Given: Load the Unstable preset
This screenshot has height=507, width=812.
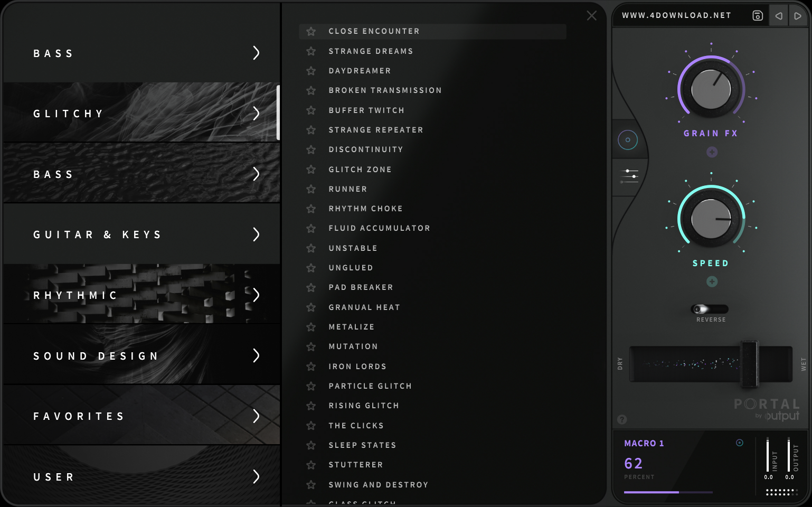Looking at the screenshot, I should click(353, 248).
